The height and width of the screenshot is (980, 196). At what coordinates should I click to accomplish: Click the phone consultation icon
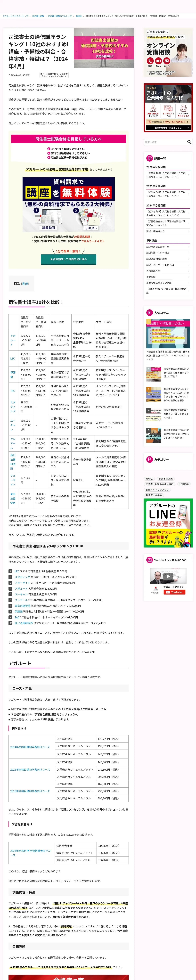150,61
